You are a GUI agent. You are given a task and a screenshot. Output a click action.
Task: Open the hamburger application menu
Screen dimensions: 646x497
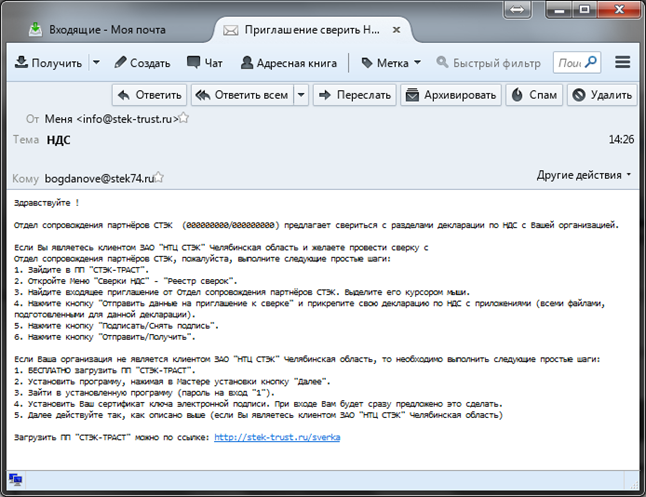click(623, 62)
